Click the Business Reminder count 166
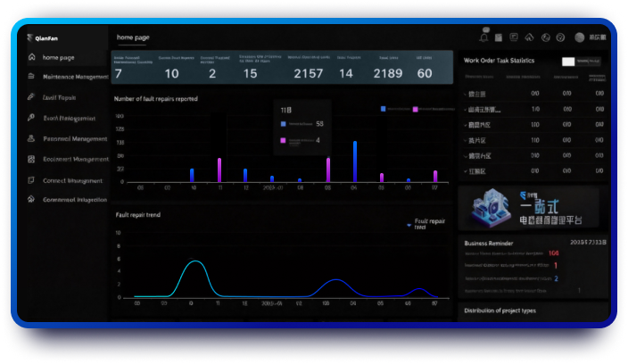The height and width of the screenshot is (364, 628). pyautogui.click(x=553, y=253)
